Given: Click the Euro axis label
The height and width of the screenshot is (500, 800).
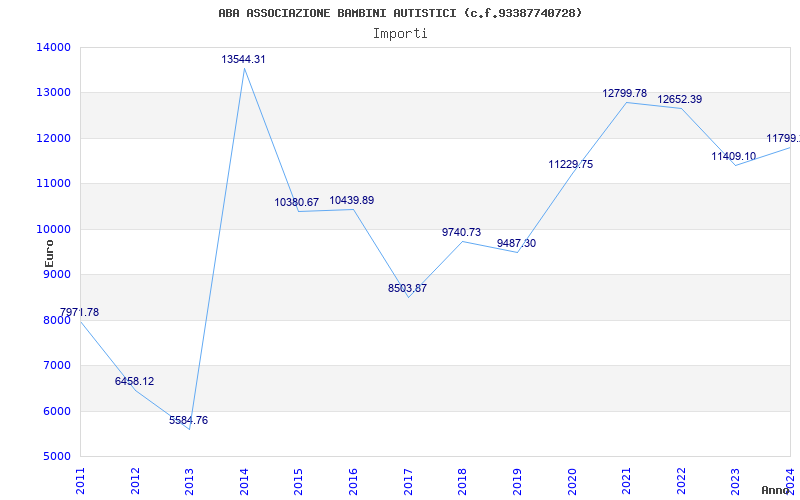Looking at the screenshot, I should [49, 253].
